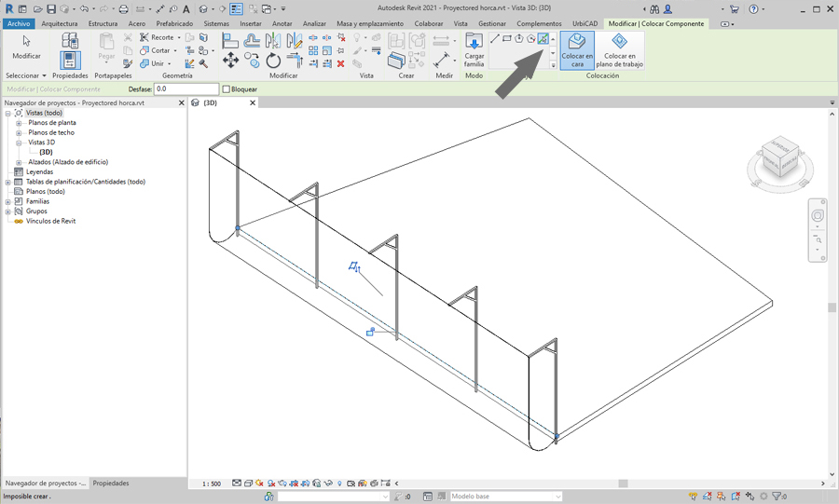Open the Arquitectura ribbon tab
839x504 pixels.
pyautogui.click(x=60, y=23)
